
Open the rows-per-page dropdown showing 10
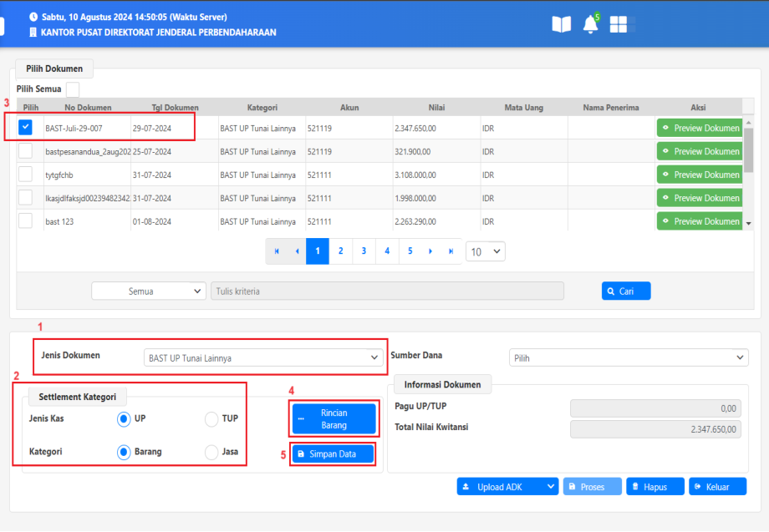[x=485, y=251]
